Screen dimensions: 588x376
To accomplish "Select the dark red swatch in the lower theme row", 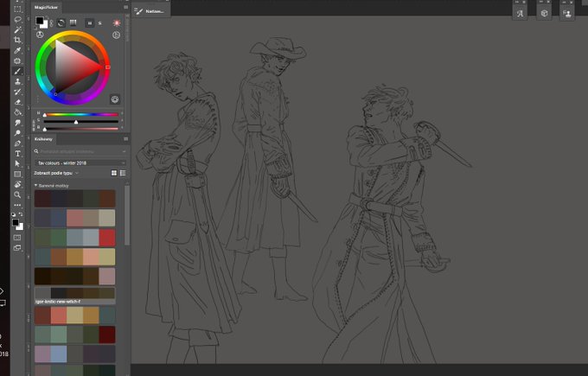I will (107, 335).
